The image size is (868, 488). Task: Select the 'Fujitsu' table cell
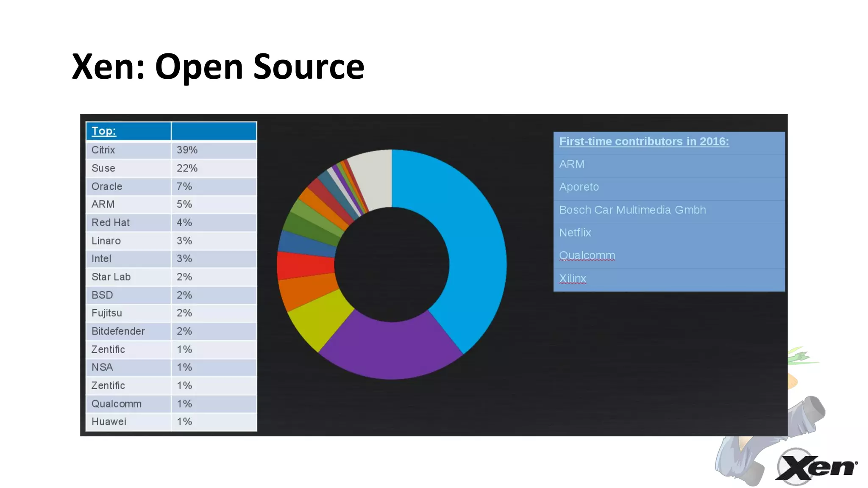128,313
